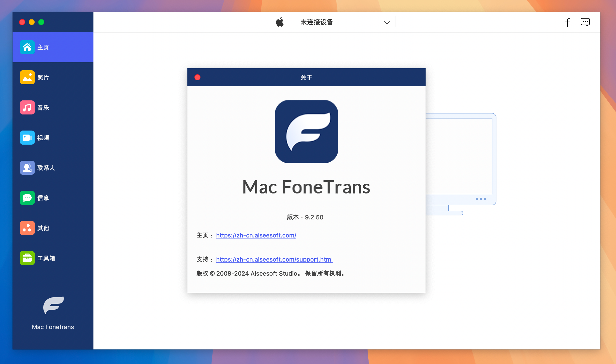Select the 主页 sidebar label
The image size is (616, 364).
tap(43, 47)
